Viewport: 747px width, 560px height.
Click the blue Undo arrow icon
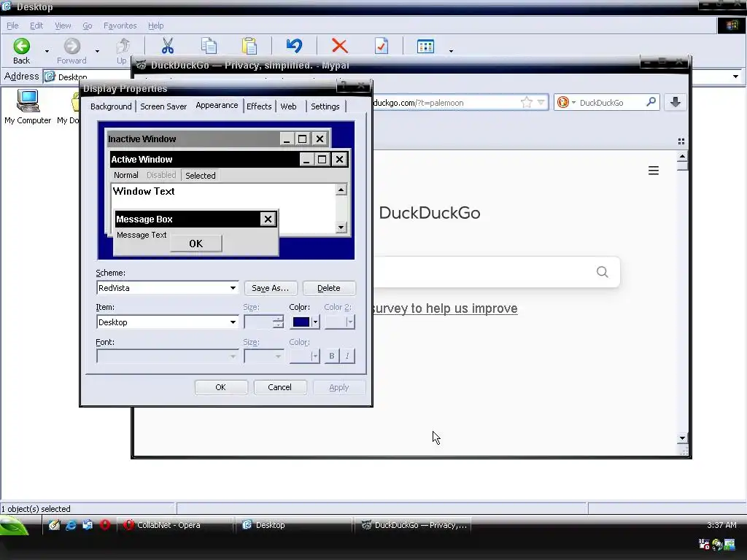coord(294,46)
